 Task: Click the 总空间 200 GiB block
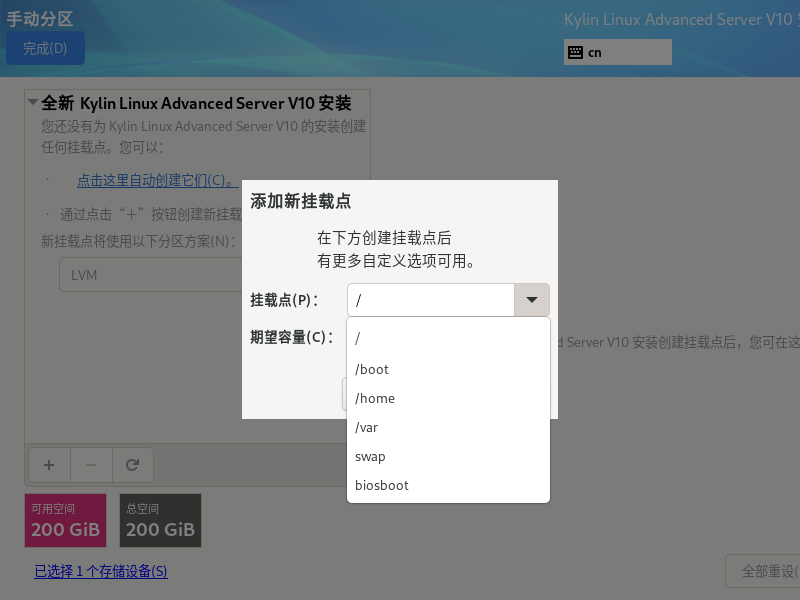tap(160, 520)
